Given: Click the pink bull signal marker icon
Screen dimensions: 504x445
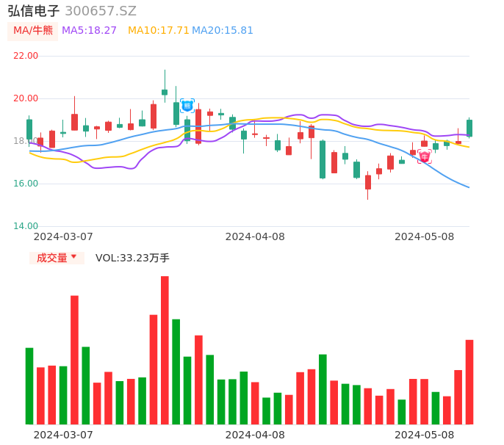Looking at the screenshot, I should (425, 156).
